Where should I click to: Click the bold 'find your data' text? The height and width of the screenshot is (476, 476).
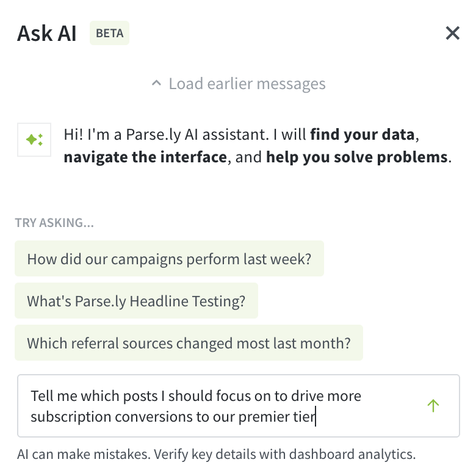(362, 134)
